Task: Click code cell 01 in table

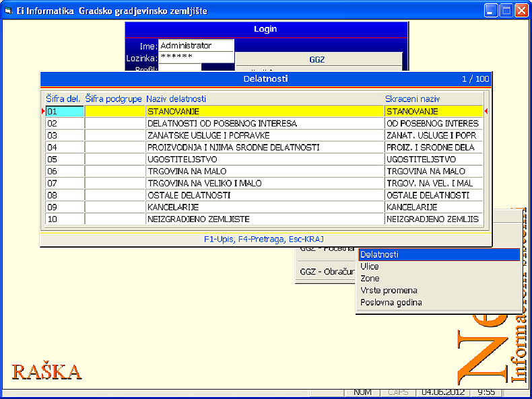Action: (65, 112)
